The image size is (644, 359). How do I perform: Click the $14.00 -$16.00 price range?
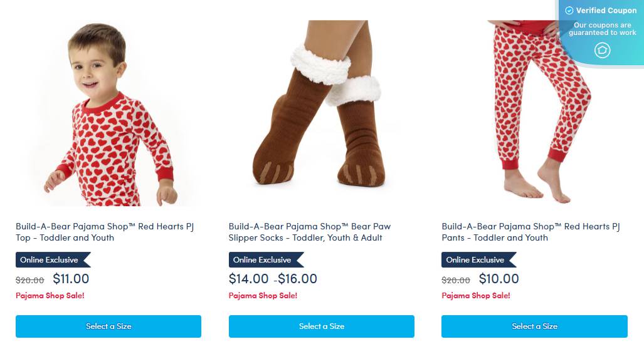(273, 279)
